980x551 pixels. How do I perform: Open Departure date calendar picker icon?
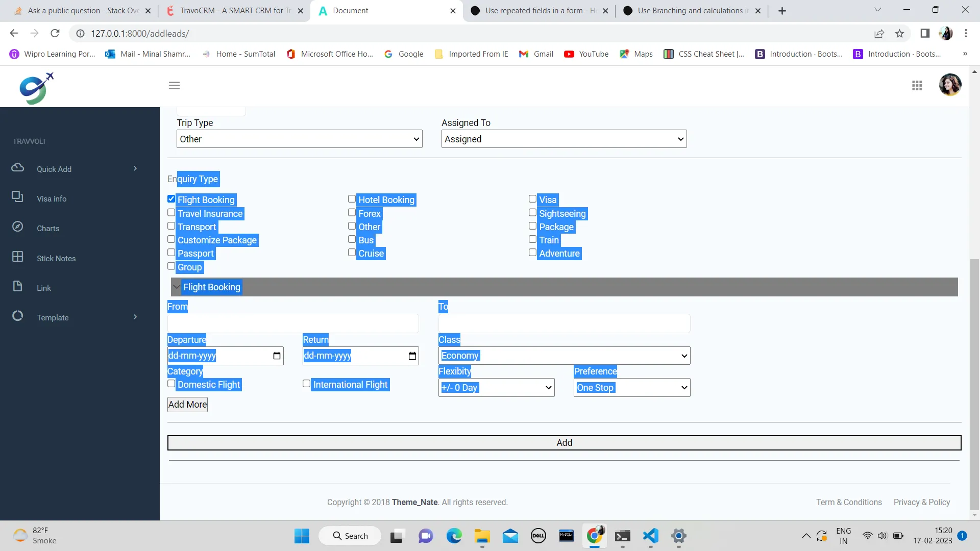(x=277, y=356)
